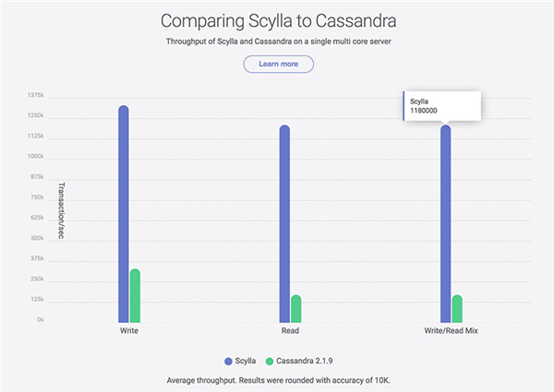Select the Scylla Read bar

[284, 223]
